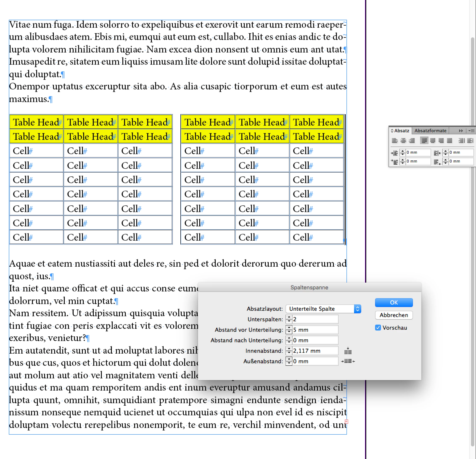Click the Innenabstand input field

tap(315, 351)
